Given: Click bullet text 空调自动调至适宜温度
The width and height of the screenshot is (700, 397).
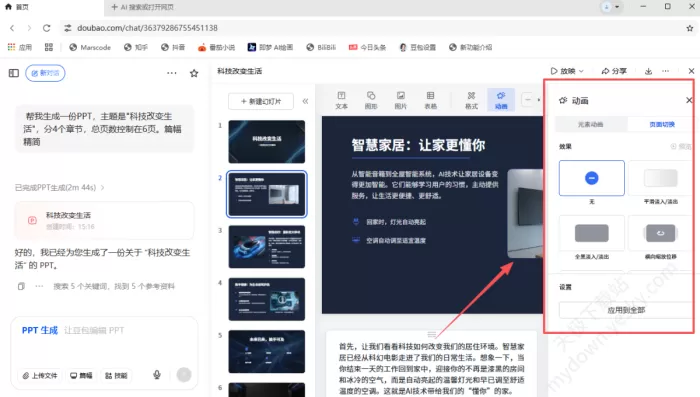Looking at the screenshot, I should click(396, 241).
